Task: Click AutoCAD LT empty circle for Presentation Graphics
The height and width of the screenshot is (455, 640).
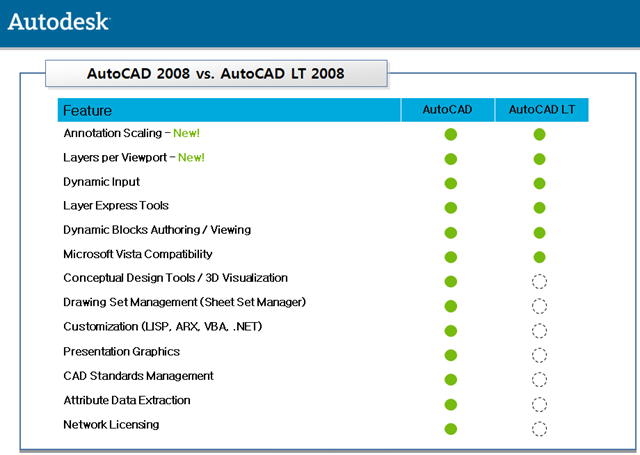Action: (539, 355)
